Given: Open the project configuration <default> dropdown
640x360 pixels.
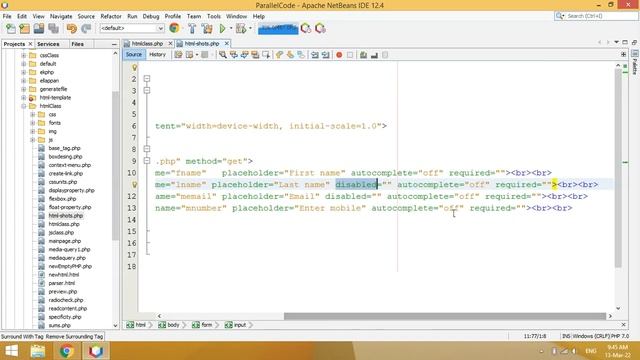Looking at the screenshot, I should pyautogui.click(x=132, y=28).
